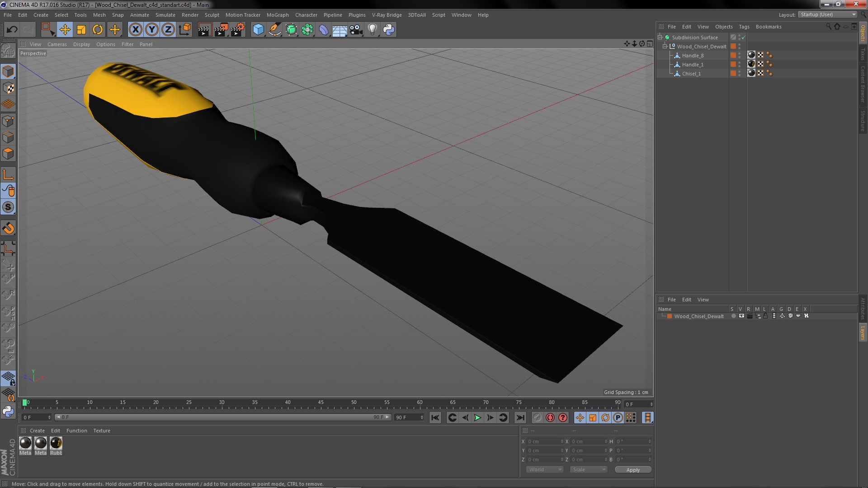Go to start of animation
868x488 pixels.
pos(435,418)
